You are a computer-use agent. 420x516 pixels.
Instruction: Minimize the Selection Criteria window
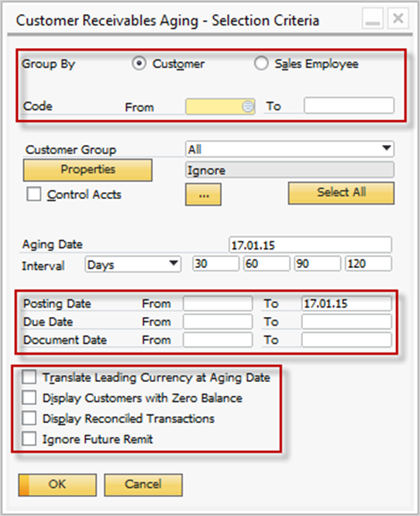[373, 19]
